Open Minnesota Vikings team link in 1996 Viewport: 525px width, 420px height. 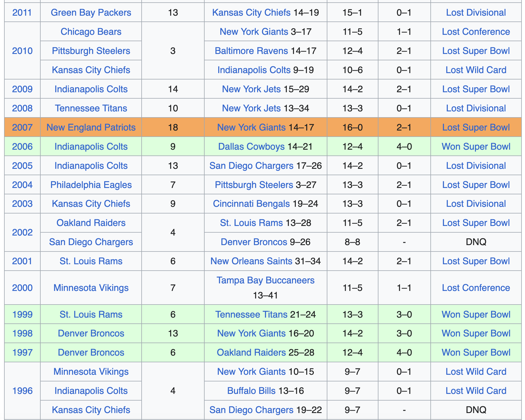pos(91,372)
